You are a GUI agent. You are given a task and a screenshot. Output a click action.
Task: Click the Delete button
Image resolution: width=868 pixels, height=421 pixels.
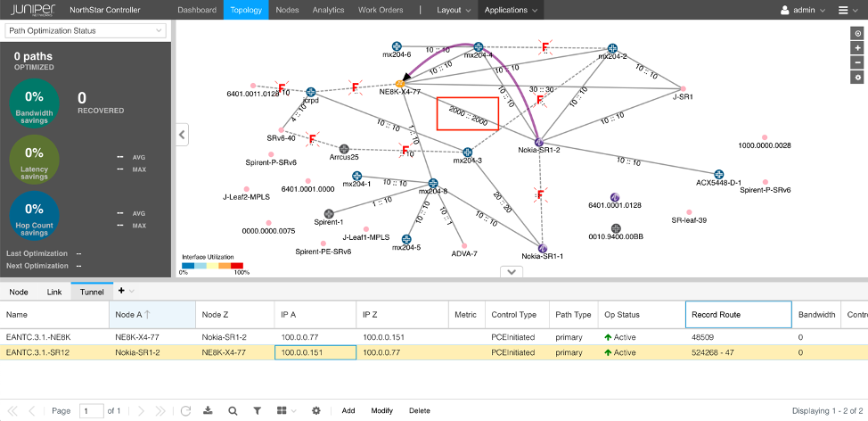(419, 411)
